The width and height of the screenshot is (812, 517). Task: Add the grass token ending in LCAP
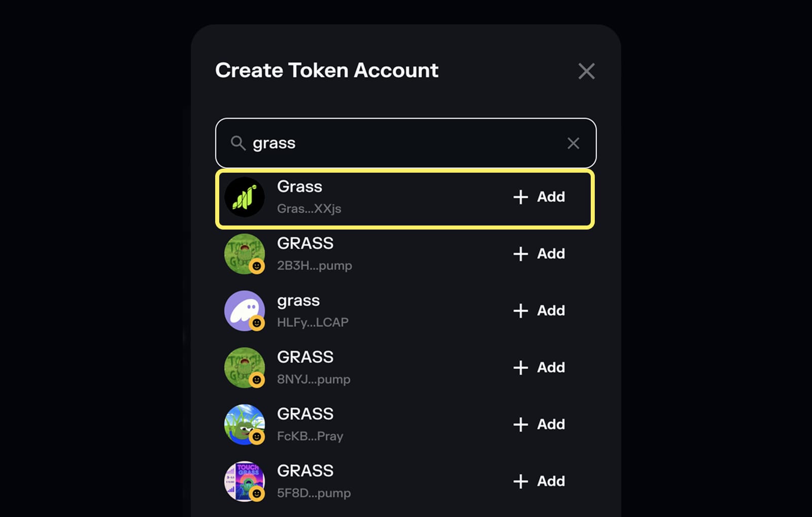[539, 311]
